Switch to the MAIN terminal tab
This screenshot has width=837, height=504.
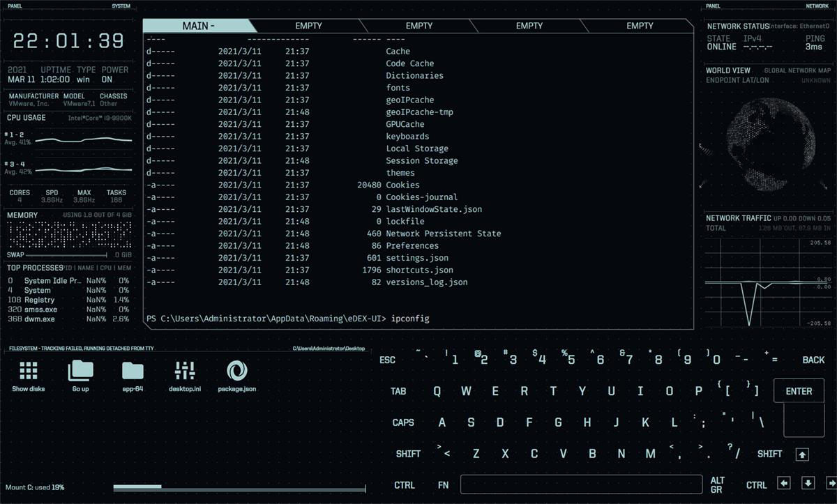click(x=198, y=26)
